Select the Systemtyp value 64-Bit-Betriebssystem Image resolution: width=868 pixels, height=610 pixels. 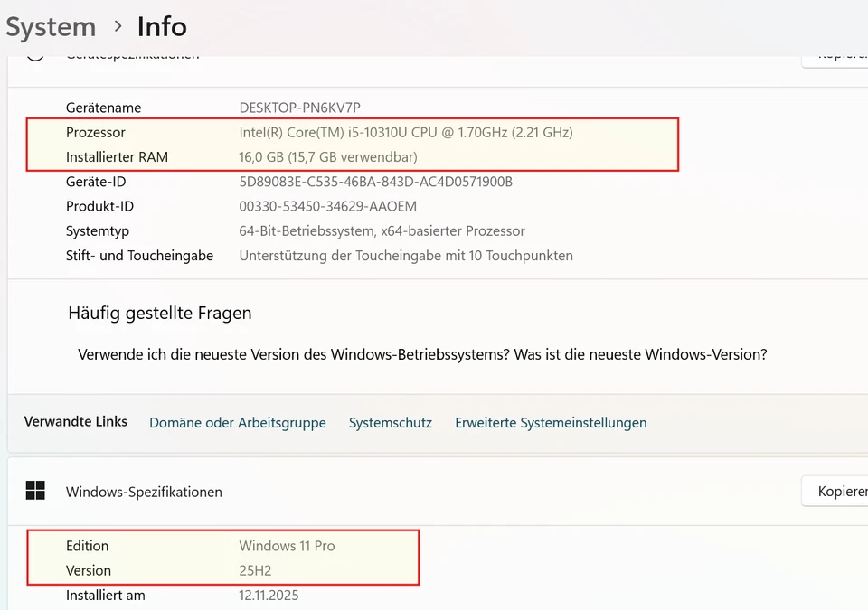click(382, 230)
